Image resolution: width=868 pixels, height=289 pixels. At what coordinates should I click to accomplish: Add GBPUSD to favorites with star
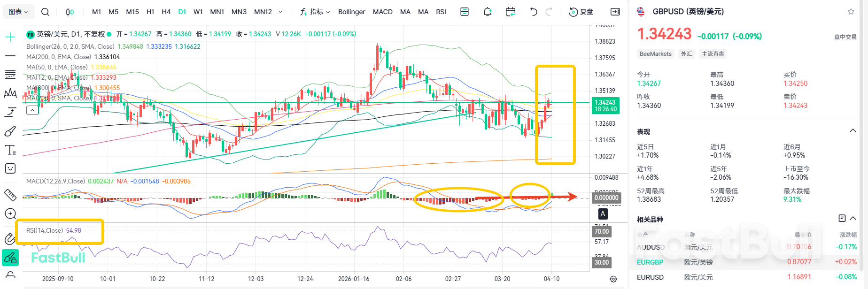(x=851, y=12)
